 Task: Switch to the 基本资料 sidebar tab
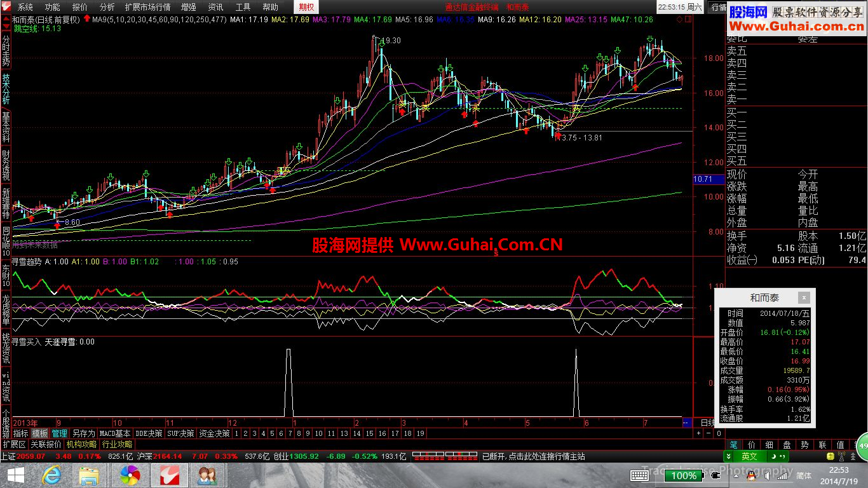(6, 126)
